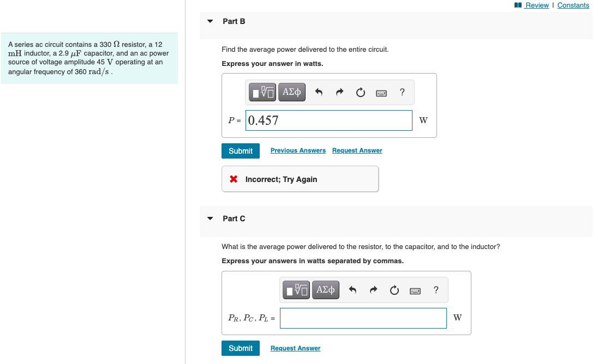This screenshot has width=598, height=364.
Task: Open the equation template palette in Part B
Action: [262, 92]
